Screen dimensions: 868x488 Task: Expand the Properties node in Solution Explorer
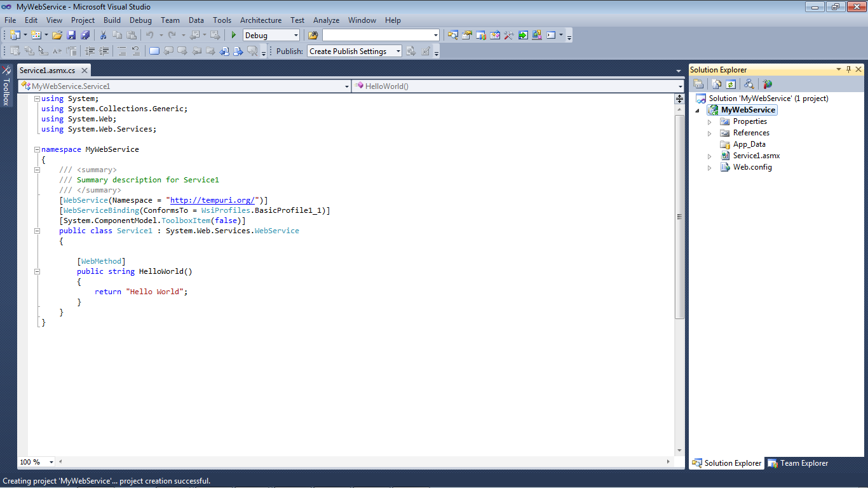pos(710,121)
